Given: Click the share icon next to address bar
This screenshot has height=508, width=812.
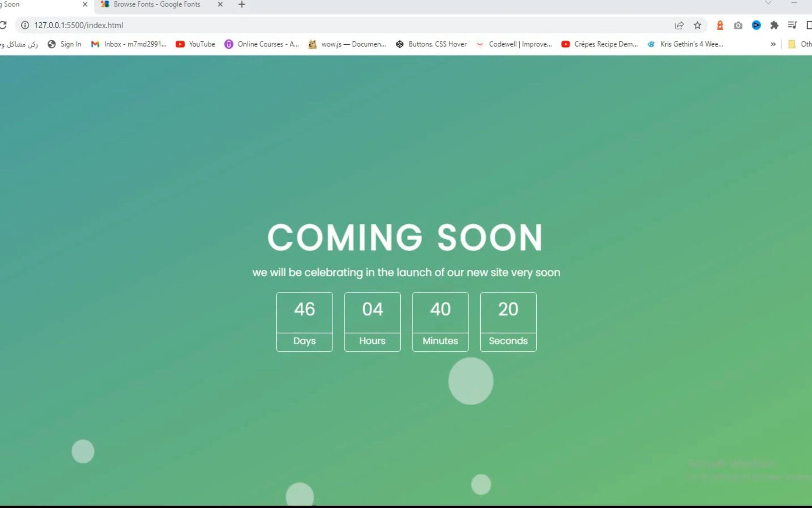Looking at the screenshot, I should [679, 25].
